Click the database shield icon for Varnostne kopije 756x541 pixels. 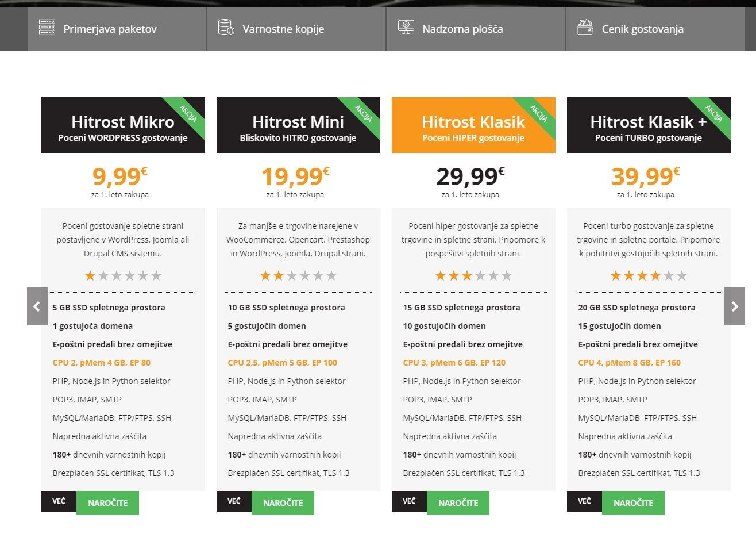click(x=226, y=28)
